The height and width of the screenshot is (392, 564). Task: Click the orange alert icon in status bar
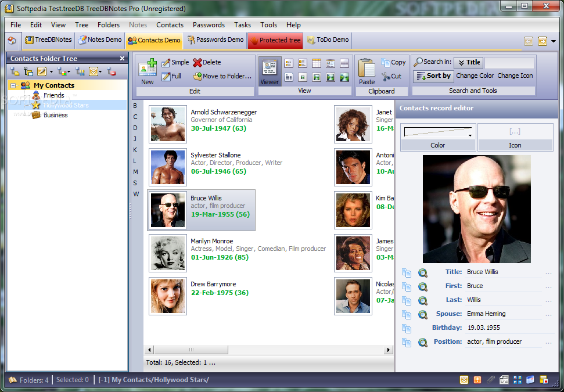point(477,380)
